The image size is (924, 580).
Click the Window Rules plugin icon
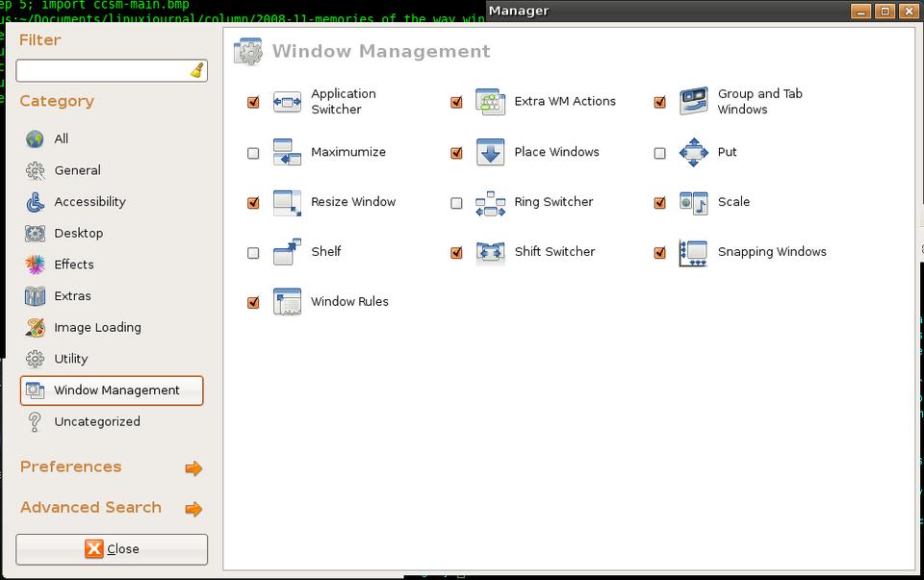coord(287,302)
